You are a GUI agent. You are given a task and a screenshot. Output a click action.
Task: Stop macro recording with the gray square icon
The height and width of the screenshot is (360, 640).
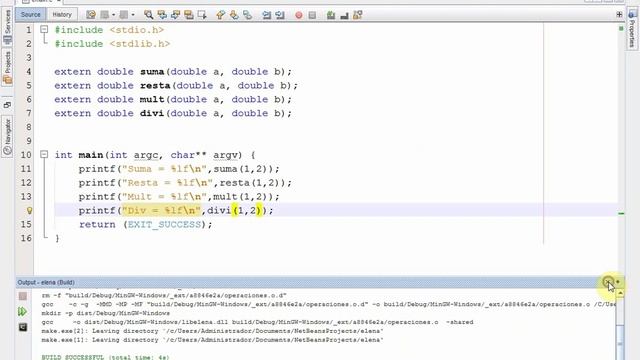tap(312, 15)
